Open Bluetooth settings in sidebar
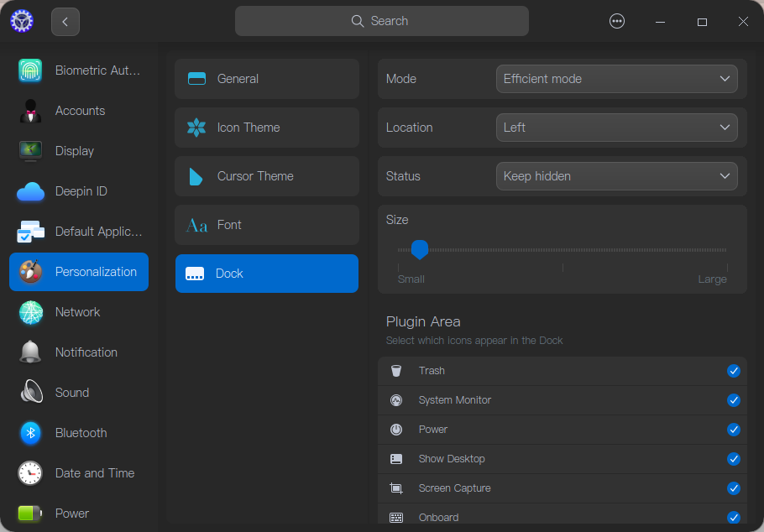 pos(81,433)
